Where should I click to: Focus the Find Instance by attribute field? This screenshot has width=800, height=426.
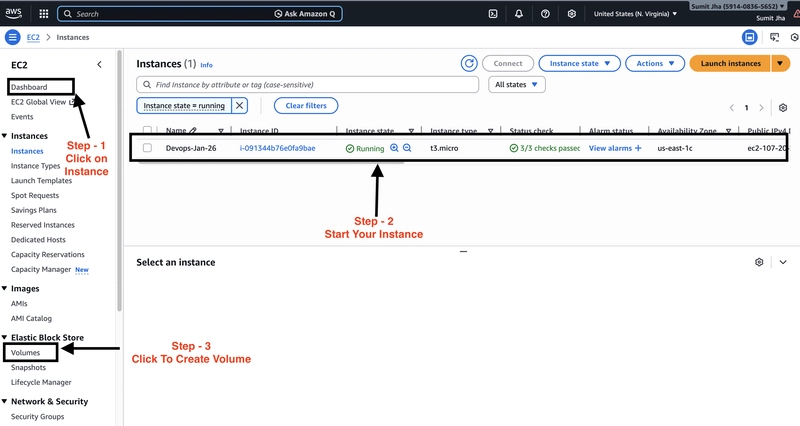tap(308, 85)
